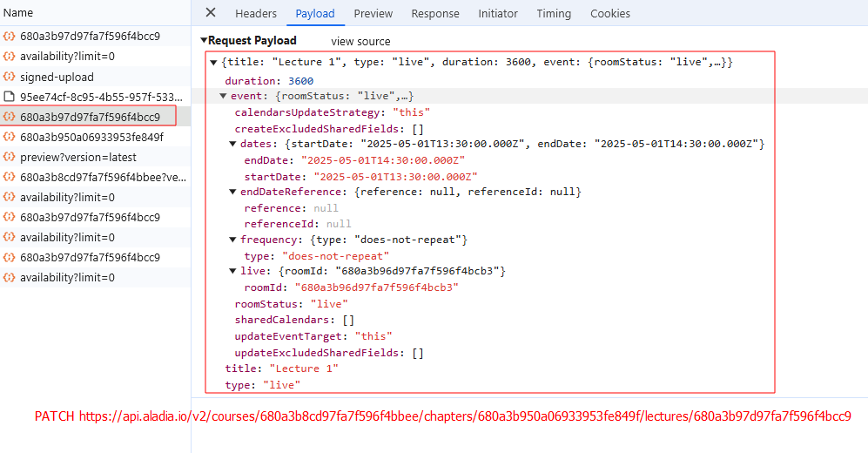Click the sharedCalendars: [] line
Viewport: 868px width, 453px height.
click(x=294, y=320)
